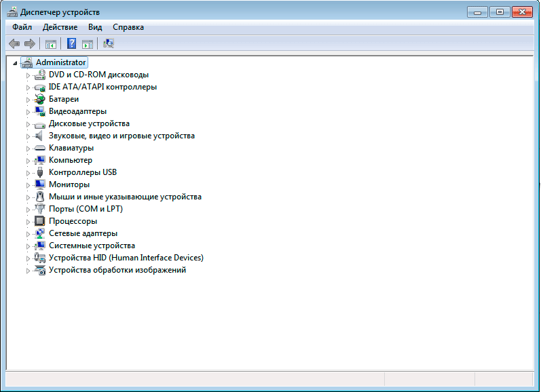
Task: Expand the Мониторы node
Action: (x=28, y=185)
